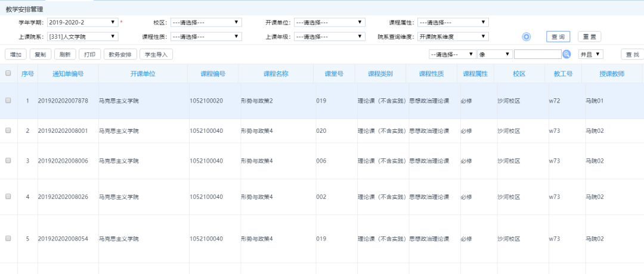Toggle the select-all checkbox in table header
Image resolution: width=644 pixels, height=274 pixels.
coord(8,74)
